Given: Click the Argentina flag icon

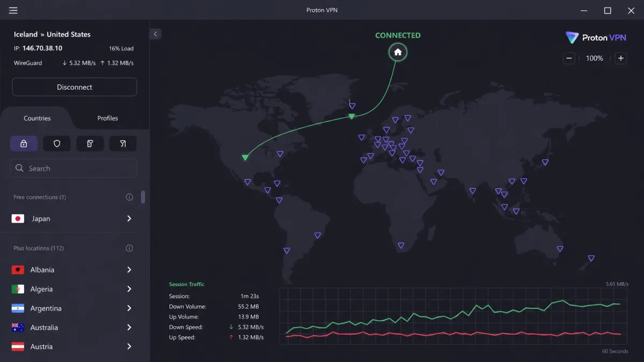Looking at the screenshot, I should (18, 308).
